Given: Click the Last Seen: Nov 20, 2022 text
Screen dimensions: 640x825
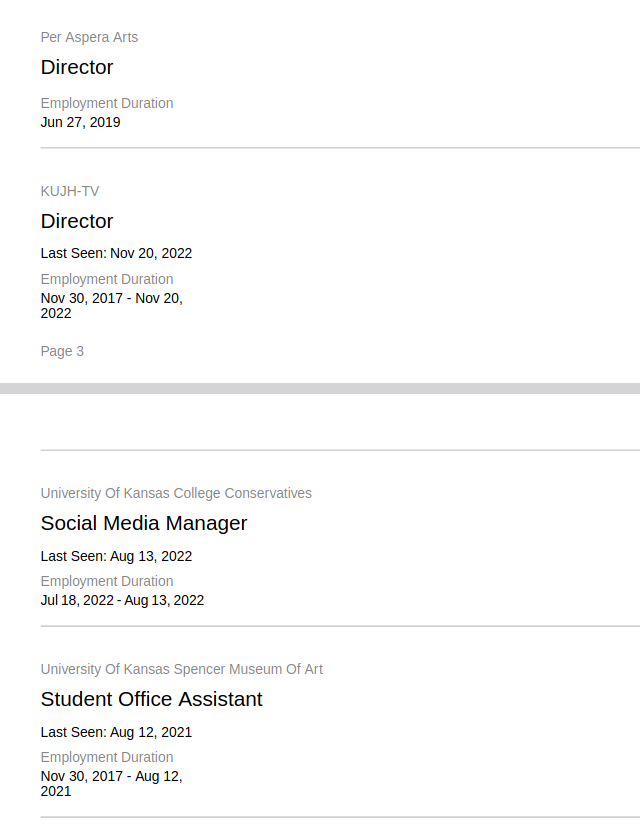Looking at the screenshot, I should click(116, 253).
